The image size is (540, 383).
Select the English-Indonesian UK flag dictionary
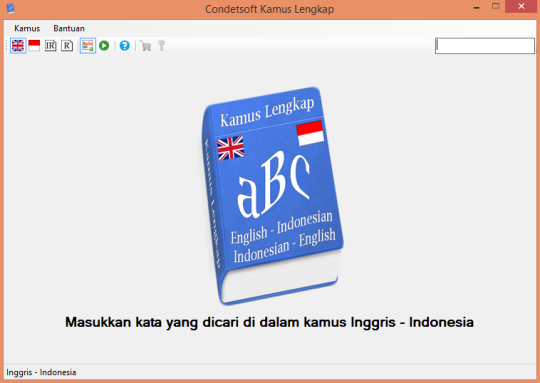pos(18,45)
